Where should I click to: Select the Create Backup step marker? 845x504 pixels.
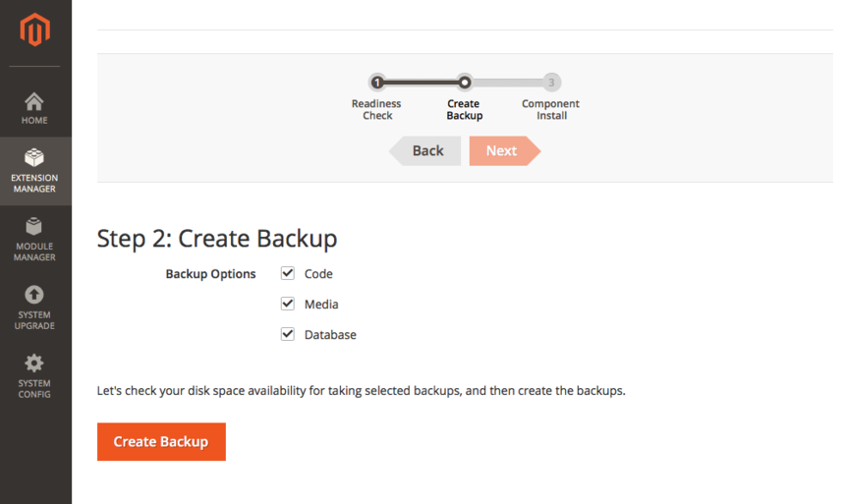pos(465,83)
